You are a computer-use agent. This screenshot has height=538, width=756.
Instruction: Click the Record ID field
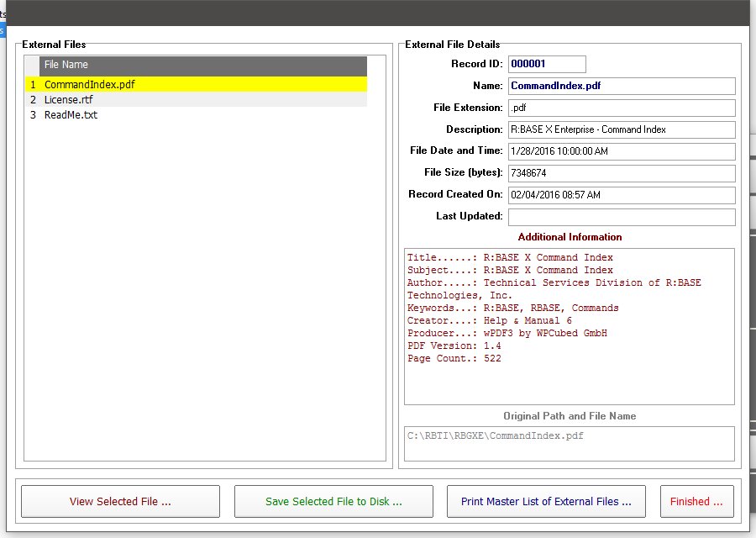(x=546, y=64)
